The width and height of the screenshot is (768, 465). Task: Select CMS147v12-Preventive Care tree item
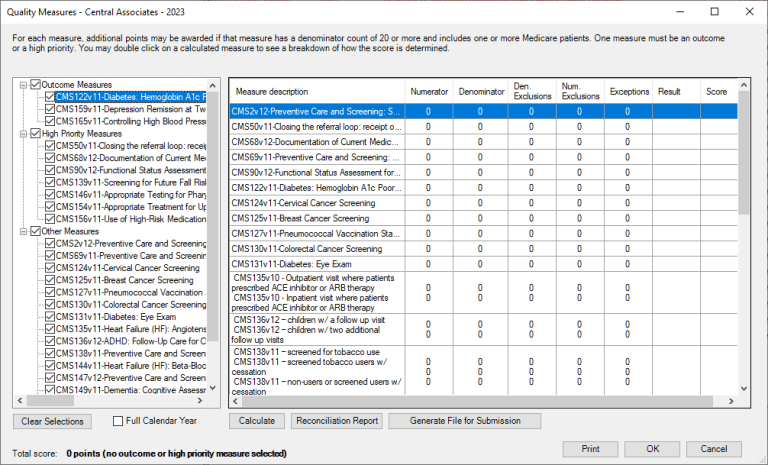131,378
